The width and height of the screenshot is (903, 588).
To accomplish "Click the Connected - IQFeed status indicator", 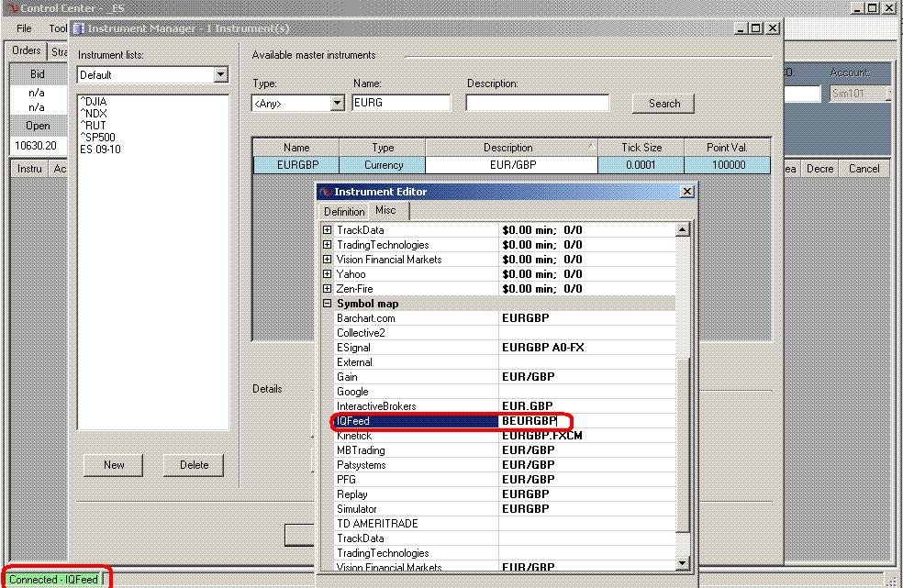I will [x=54, y=580].
